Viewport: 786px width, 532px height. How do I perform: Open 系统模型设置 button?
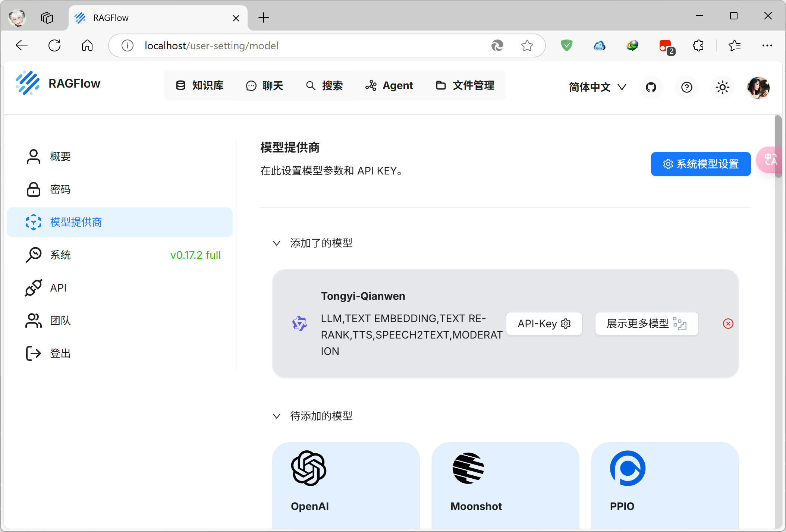(x=701, y=164)
